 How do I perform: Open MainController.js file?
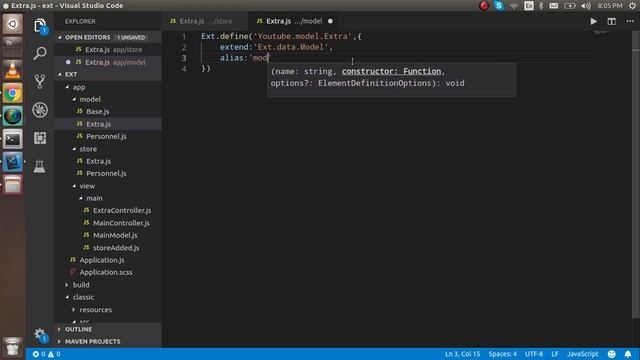[x=108, y=223]
